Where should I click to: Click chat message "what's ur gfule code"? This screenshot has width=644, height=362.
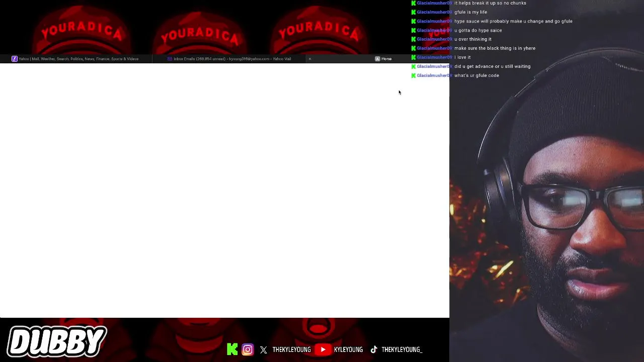[x=476, y=75]
